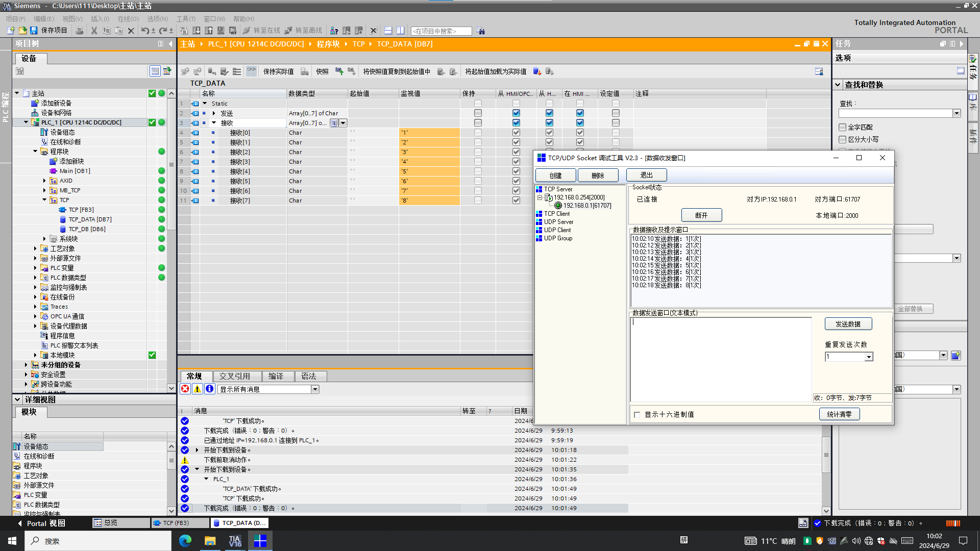Toggle the Monitor all glasses icon
Image resolution: width=980 pixels, height=551 pixels.
point(251,71)
